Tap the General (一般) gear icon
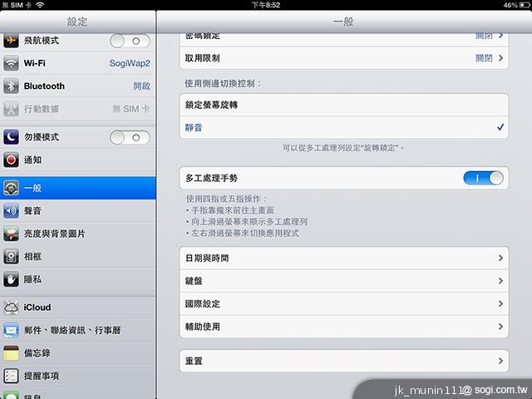Screen dimensions: 532x399 click(11, 188)
